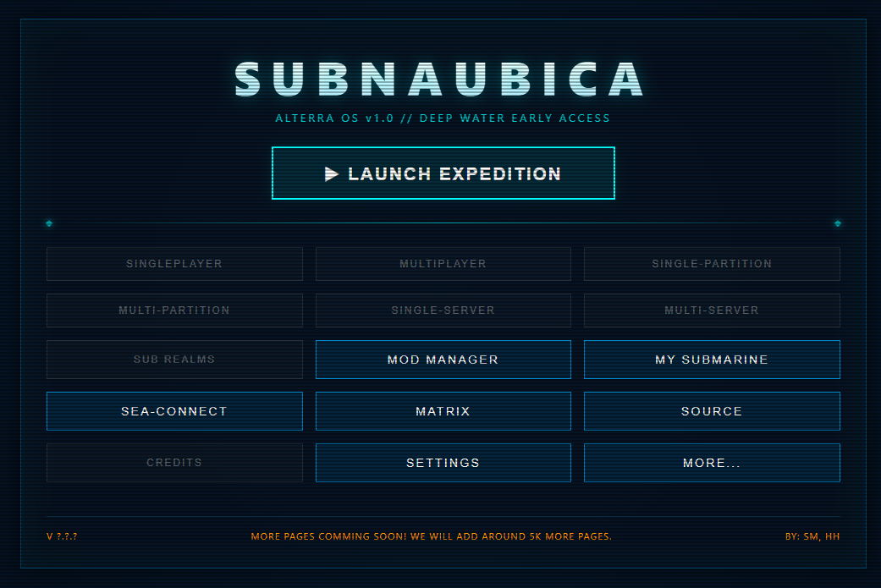The image size is (881, 588).
Task: Open the Single-Server option
Action: (443, 310)
